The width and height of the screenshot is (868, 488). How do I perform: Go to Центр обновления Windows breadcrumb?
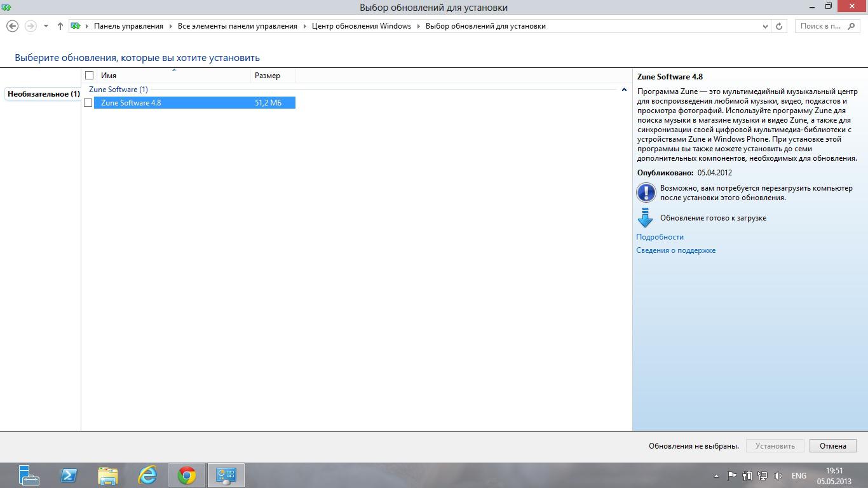362,26
